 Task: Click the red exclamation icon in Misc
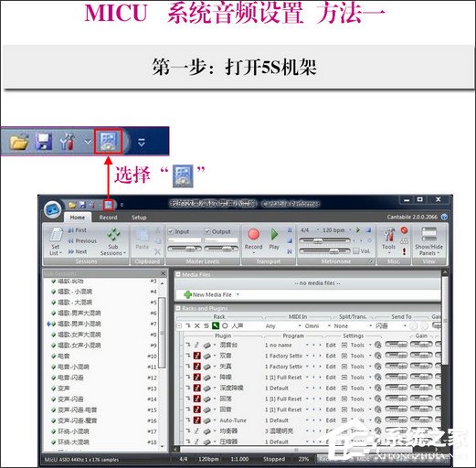[404, 251]
